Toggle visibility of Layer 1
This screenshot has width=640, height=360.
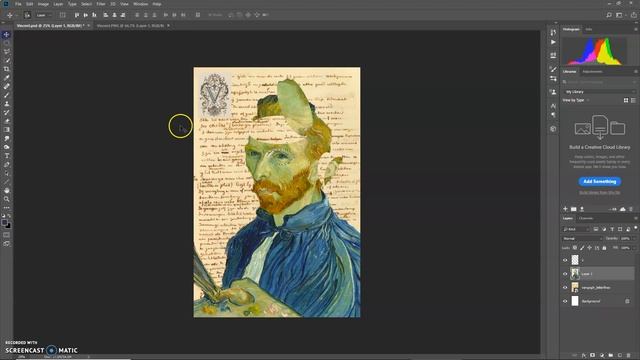[565, 273]
